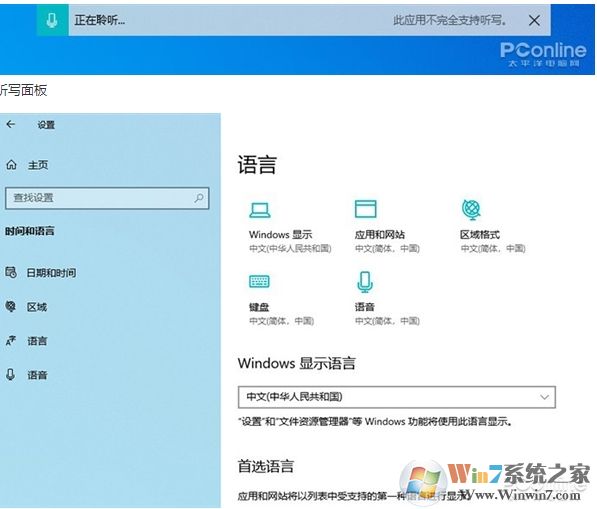Viewport: 597px width, 509px height.
Task: Click the 区域 globe icon in sidebar
Action: 11,306
